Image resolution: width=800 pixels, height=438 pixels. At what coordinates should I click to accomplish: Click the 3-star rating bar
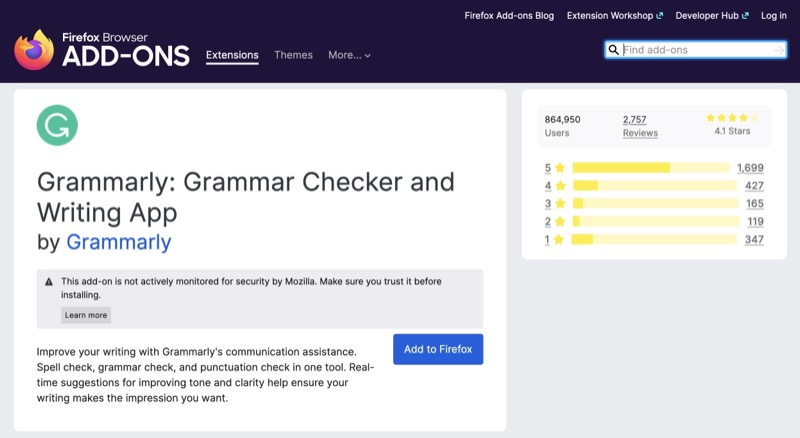pos(655,203)
